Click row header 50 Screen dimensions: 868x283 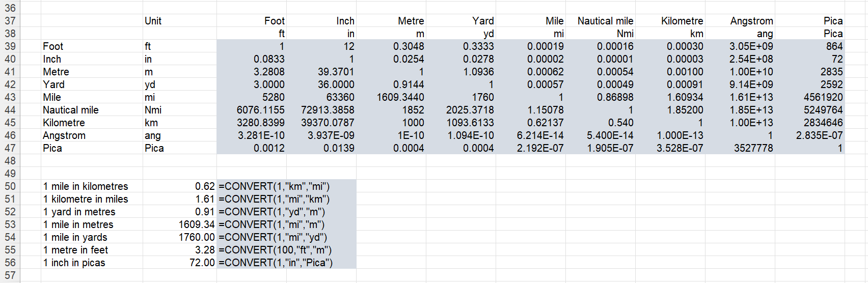(x=10, y=186)
